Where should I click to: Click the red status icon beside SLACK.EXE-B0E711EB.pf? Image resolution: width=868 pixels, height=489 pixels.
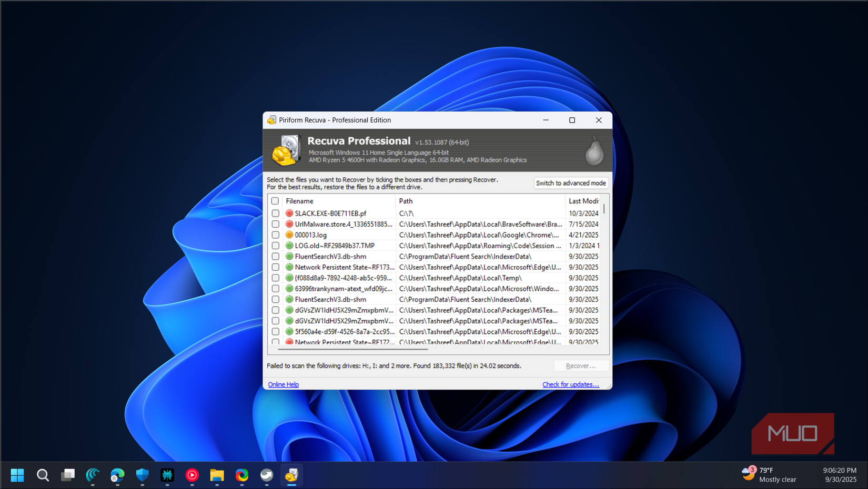click(x=289, y=213)
